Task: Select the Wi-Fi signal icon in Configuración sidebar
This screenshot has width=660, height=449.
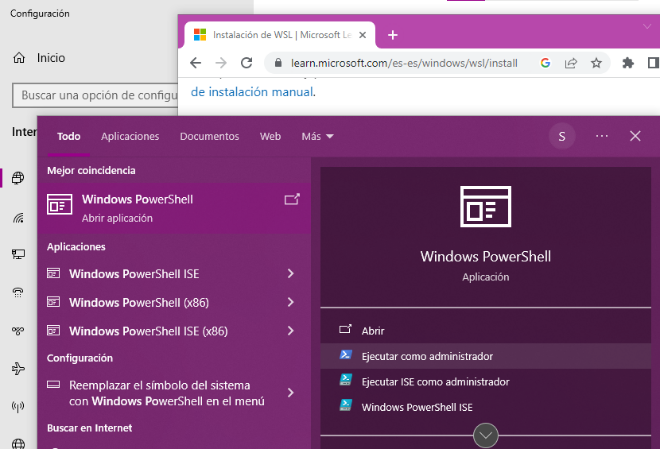Action: pyautogui.click(x=18, y=218)
